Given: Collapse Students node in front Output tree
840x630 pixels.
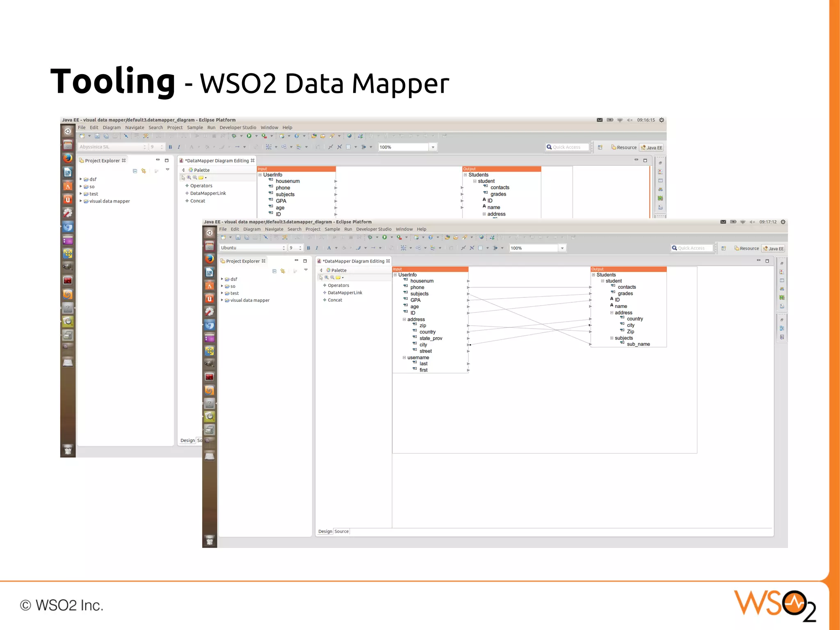Looking at the screenshot, I should 593,275.
